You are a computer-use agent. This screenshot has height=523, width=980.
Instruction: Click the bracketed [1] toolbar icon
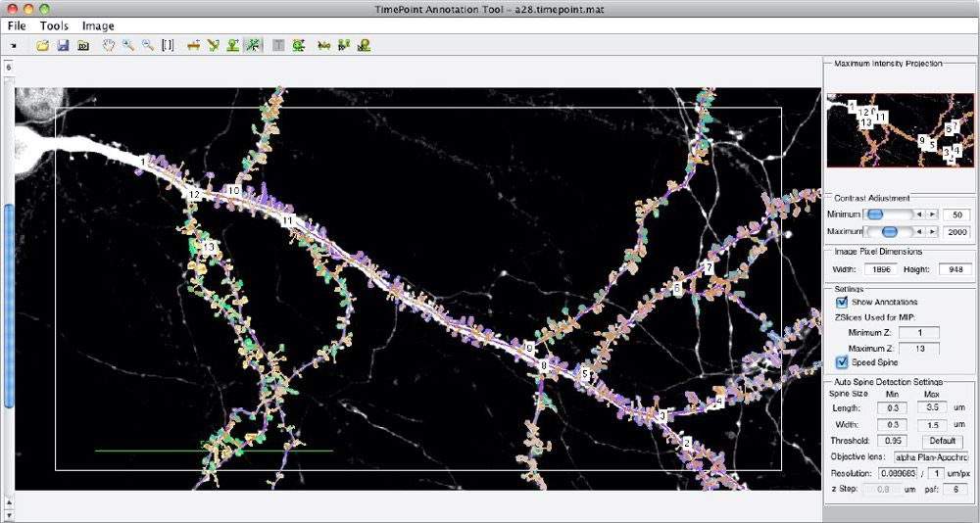[168, 45]
